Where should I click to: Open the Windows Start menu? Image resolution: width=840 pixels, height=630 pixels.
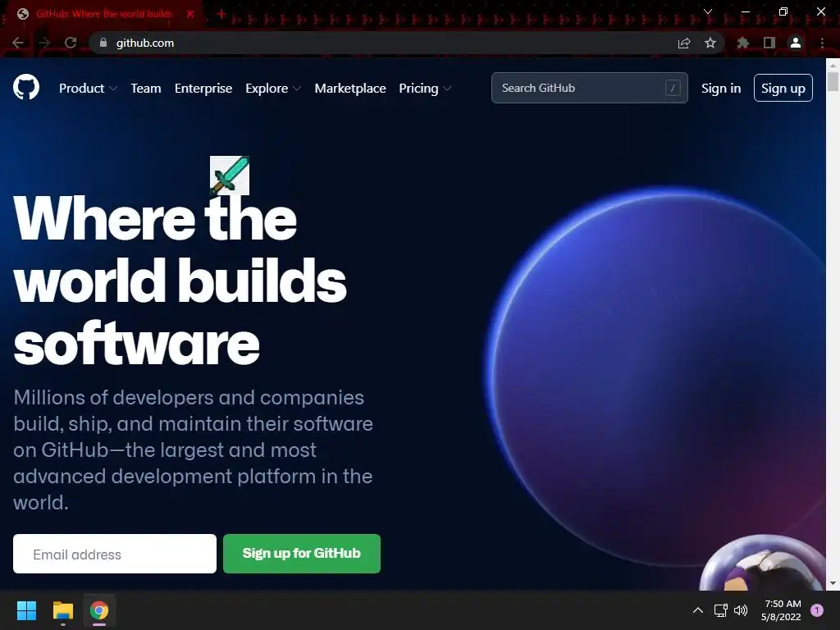(x=26, y=610)
